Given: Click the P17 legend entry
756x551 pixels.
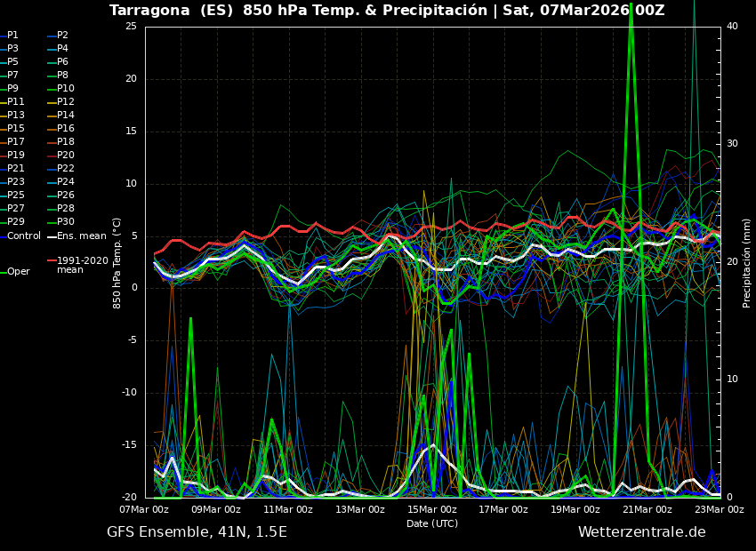Looking at the screenshot, I should (15, 141).
